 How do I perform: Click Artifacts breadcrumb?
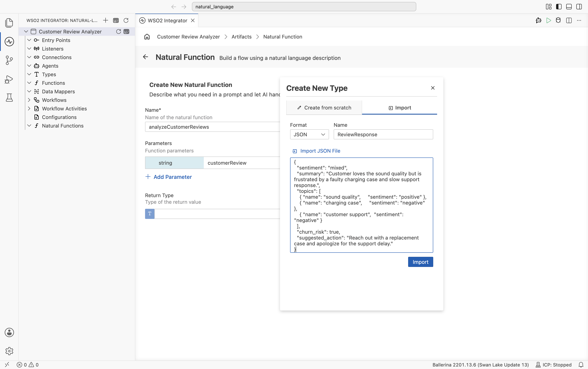tap(241, 37)
